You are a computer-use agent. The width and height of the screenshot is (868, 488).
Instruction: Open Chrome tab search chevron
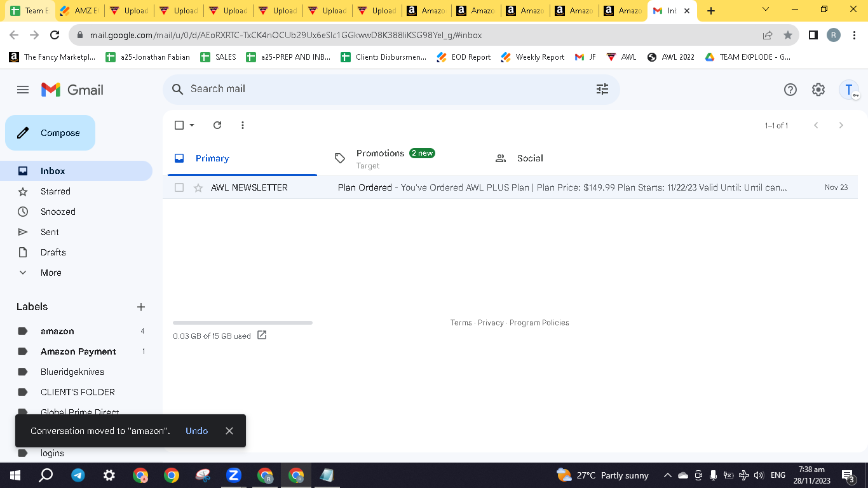766,10
